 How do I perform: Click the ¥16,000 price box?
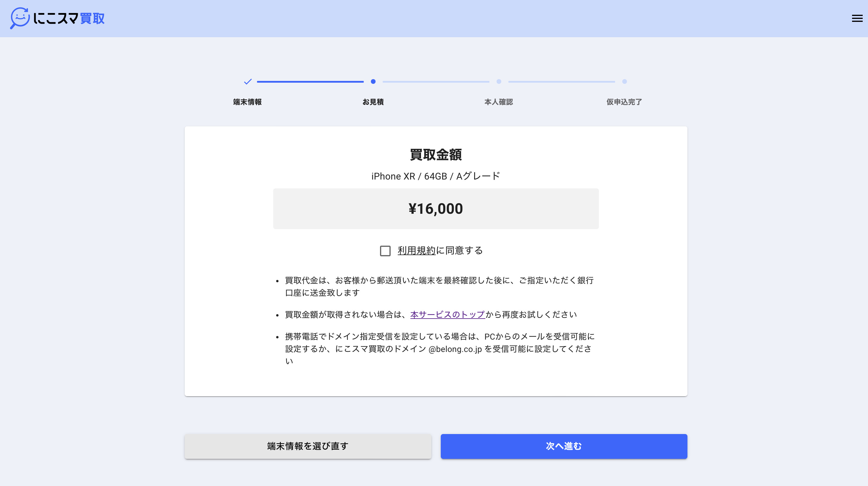[x=436, y=209]
